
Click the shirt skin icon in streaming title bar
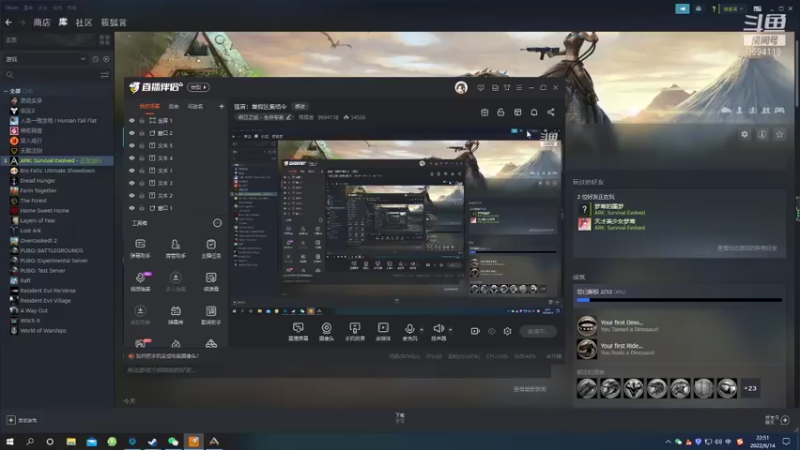(507, 88)
